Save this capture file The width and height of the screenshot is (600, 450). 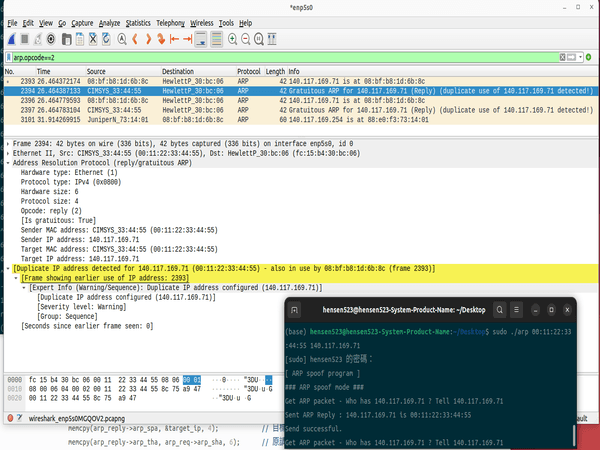(x=80, y=39)
